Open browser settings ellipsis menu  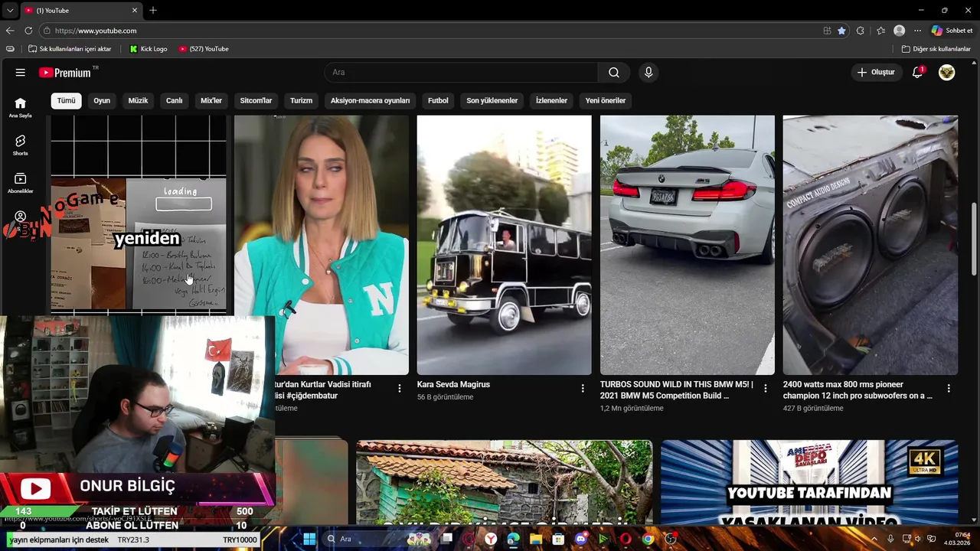(x=917, y=31)
